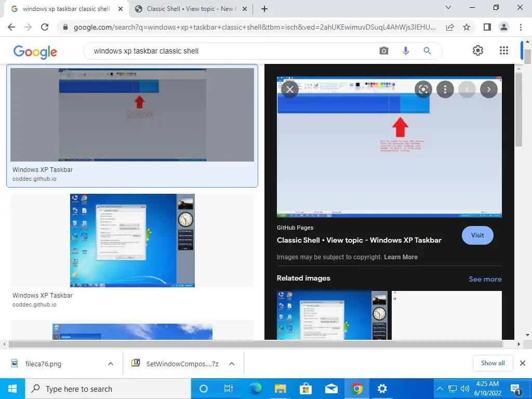This screenshot has height=399, width=532.
Task: Start voice search with microphone icon
Action: click(x=405, y=51)
